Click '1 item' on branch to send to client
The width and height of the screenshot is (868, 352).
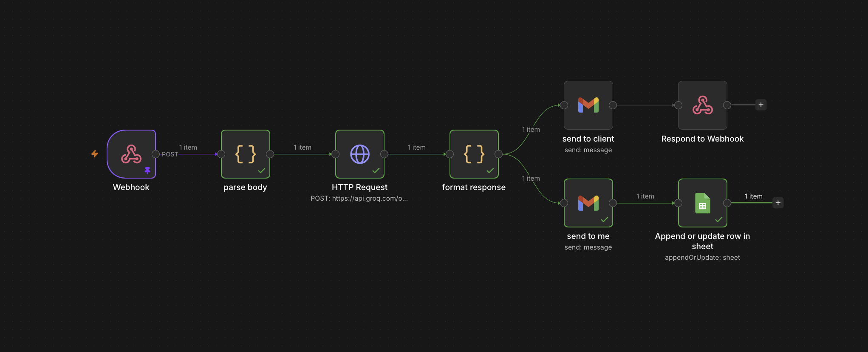point(531,129)
